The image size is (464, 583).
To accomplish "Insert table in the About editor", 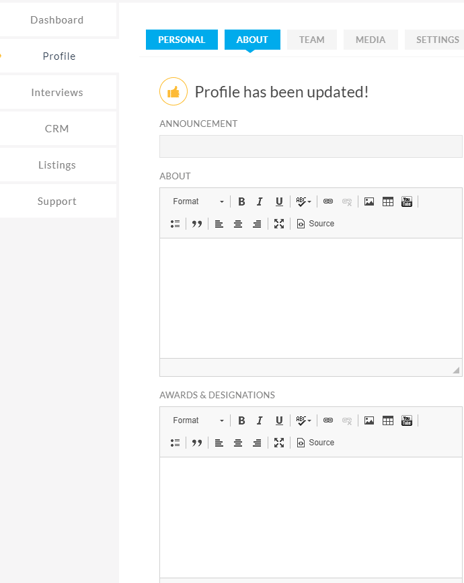I will 388,202.
